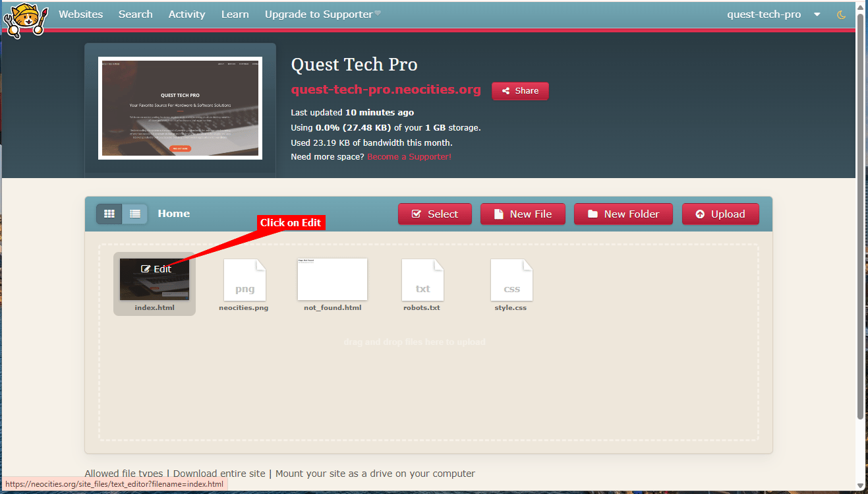Screen dimensions: 868x494
Task: Click the Home breadcrumb label
Action: tap(174, 214)
